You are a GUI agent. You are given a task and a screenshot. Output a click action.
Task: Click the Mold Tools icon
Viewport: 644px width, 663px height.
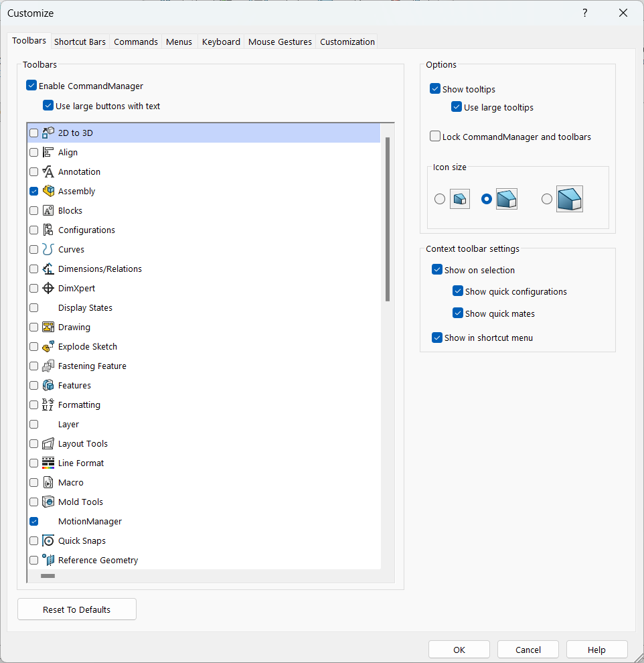pyautogui.click(x=48, y=502)
